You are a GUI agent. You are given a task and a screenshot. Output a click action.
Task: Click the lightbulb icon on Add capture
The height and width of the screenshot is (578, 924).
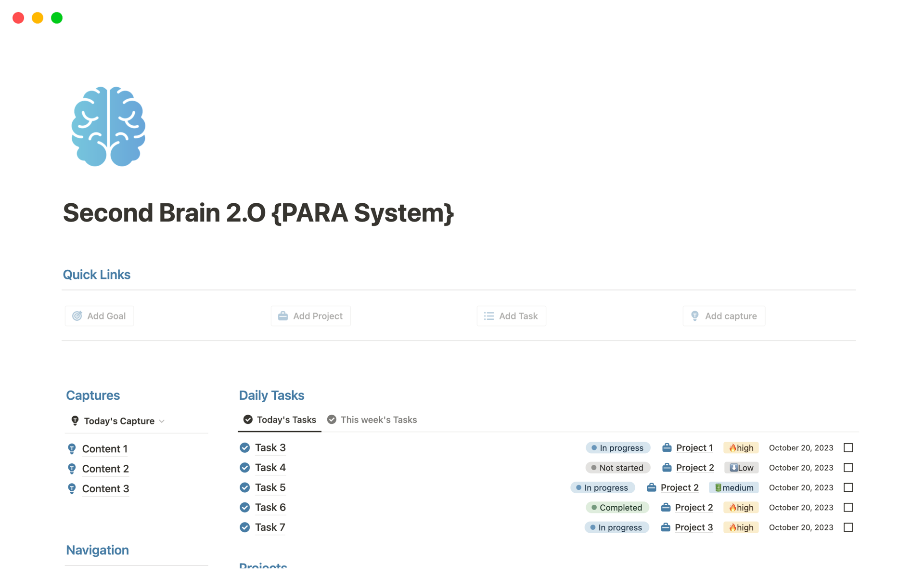click(x=695, y=316)
